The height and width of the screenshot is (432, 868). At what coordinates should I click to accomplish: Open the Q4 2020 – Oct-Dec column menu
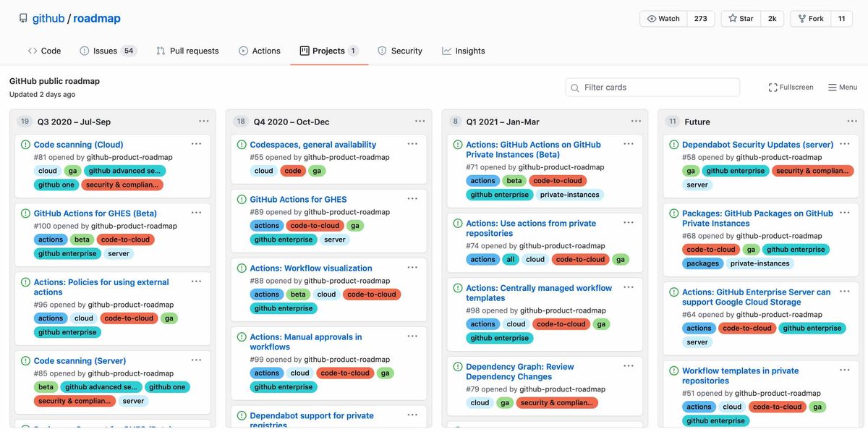(420, 122)
